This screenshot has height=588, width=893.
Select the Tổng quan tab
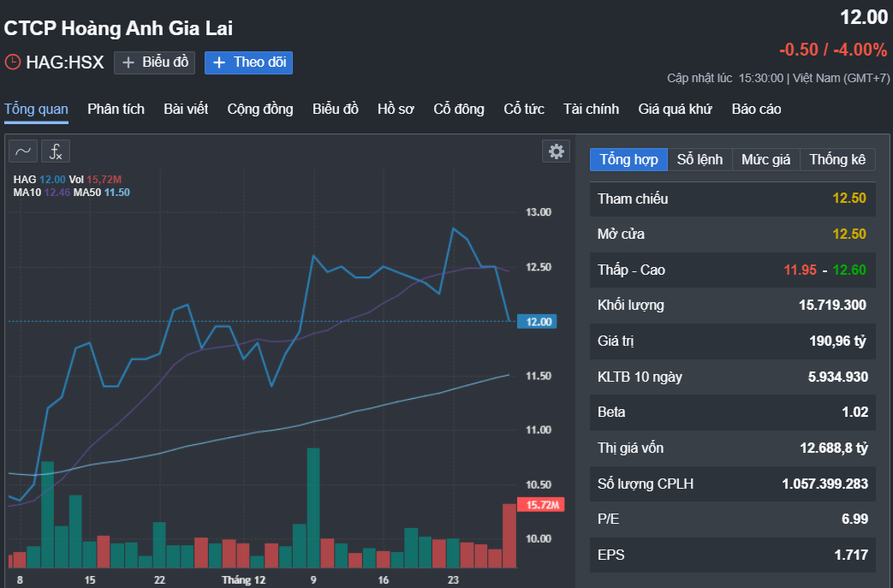(37, 110)
